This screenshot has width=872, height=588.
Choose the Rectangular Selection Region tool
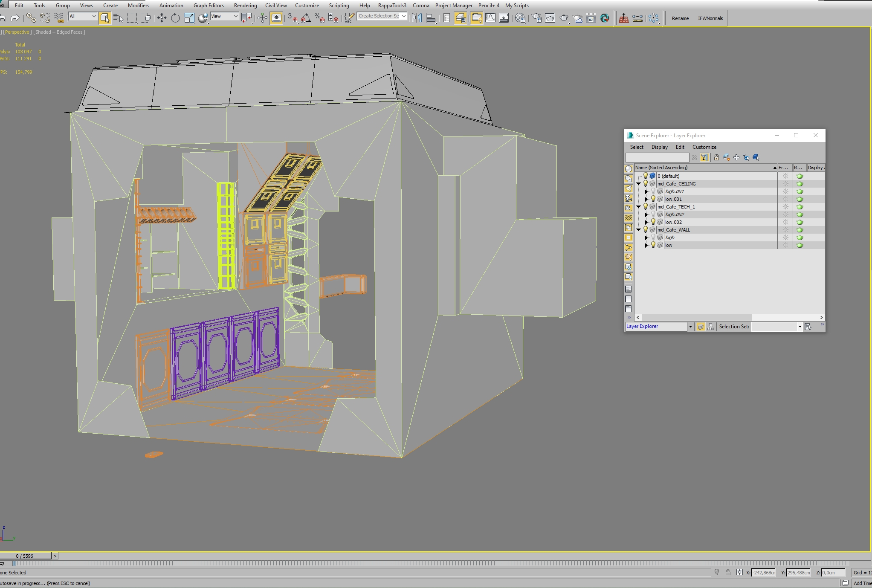[132, 18]
